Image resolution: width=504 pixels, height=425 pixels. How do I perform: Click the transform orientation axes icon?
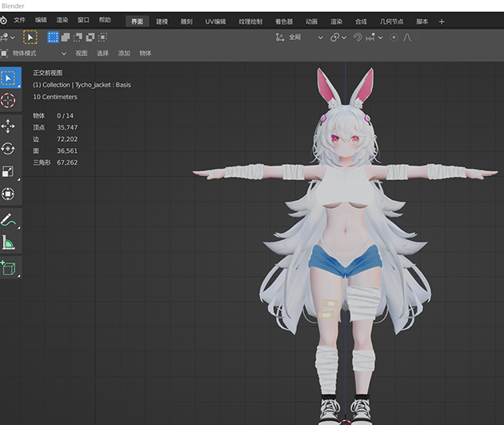pos(280,38)
